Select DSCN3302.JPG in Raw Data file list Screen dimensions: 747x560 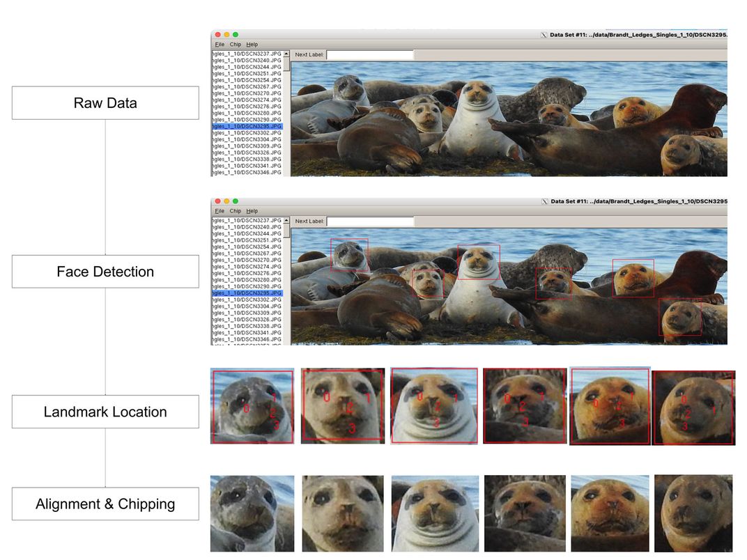coord(247,133)
